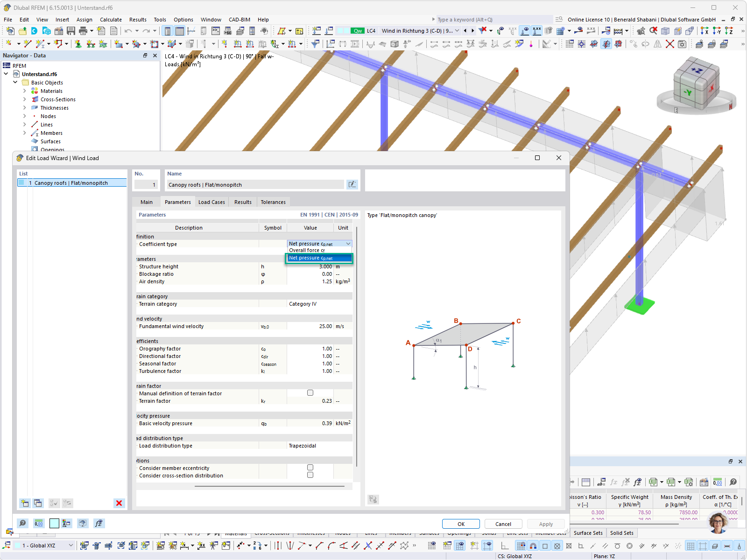
Task: Open the Assign menu
Action: tap(85, 20)
